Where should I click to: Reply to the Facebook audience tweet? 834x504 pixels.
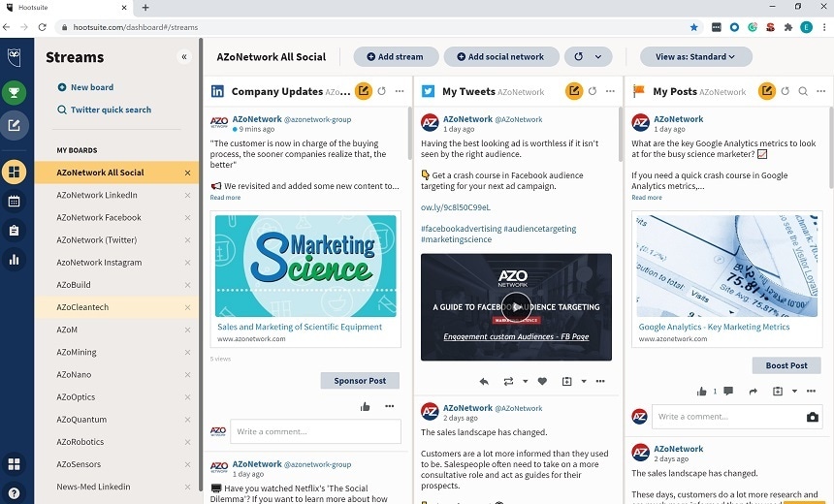pos(484,381)
